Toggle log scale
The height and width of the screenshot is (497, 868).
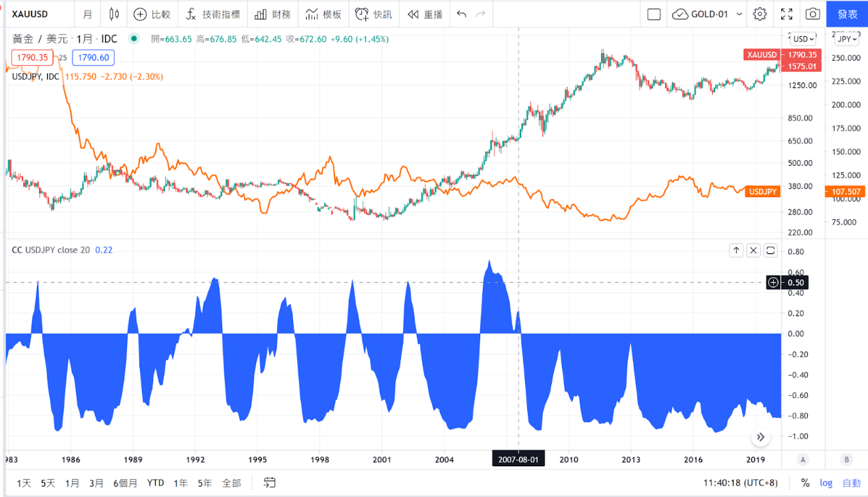click(x=826, y=483)
